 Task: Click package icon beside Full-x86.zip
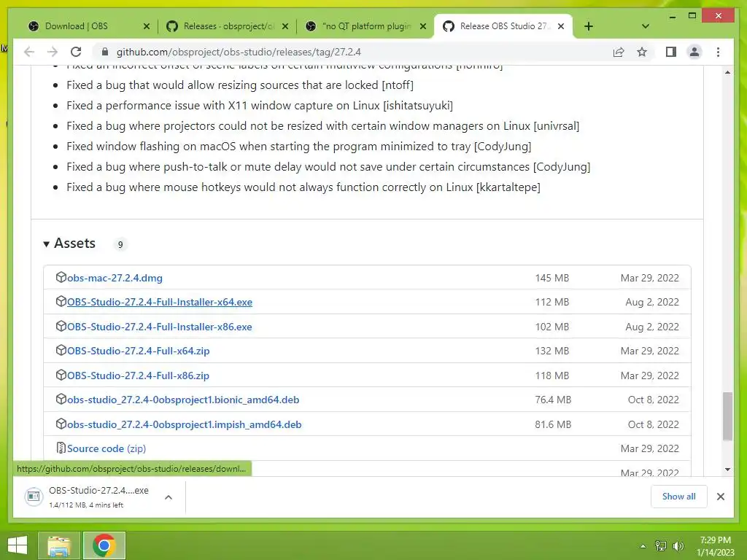(x=61, y=375)
